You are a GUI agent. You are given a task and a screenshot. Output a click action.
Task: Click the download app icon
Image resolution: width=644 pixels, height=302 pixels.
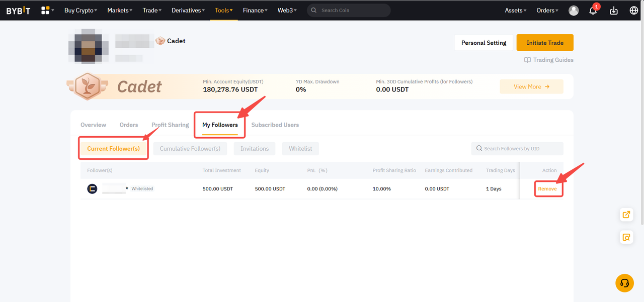tap(613, 11)
